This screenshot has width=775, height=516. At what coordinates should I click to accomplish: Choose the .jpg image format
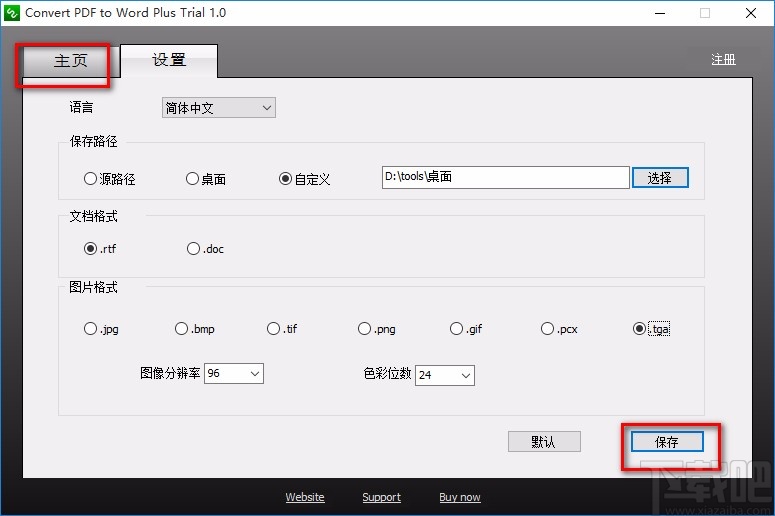[x=101, y=329]
